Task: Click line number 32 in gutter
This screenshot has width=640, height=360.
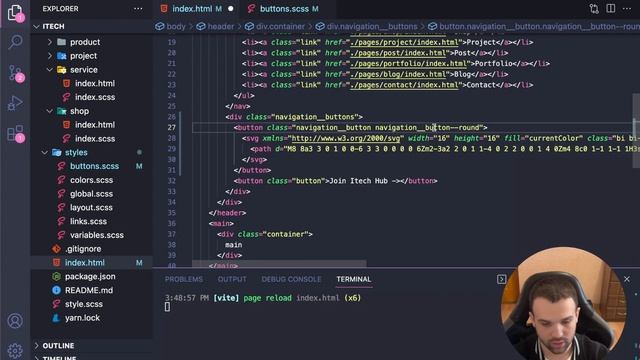Action: coord(171,181)
